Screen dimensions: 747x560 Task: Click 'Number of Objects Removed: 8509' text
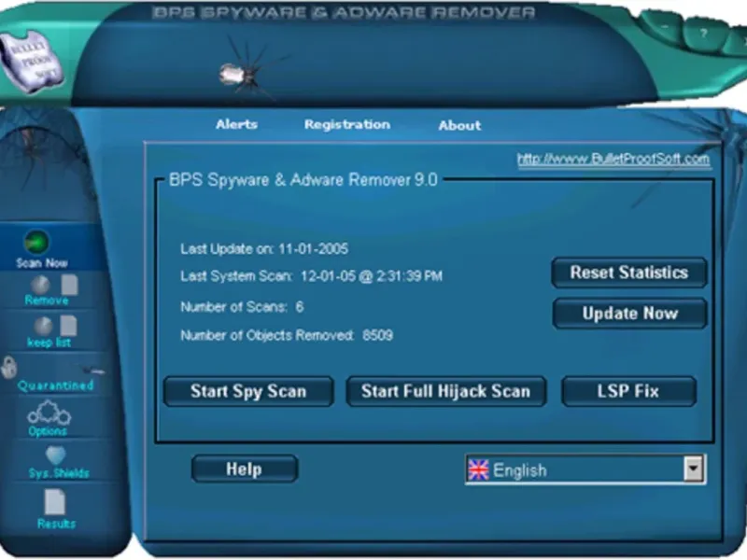click(287, 336)
